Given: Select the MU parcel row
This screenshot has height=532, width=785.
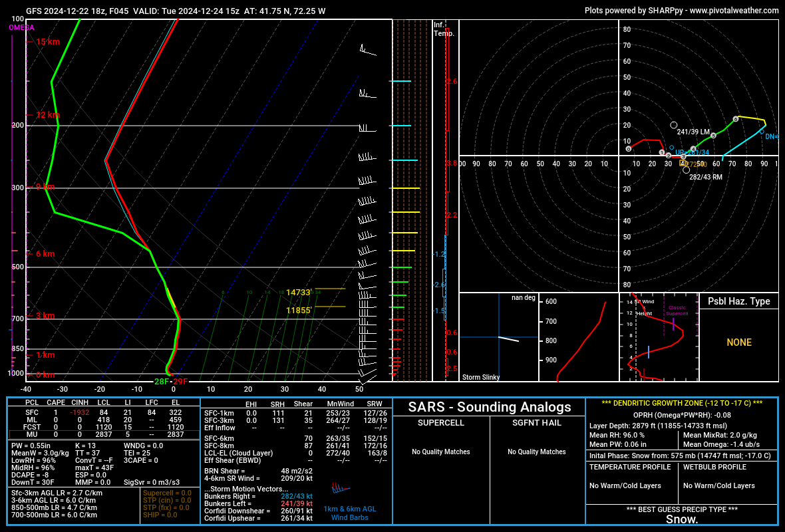Looking at the screenshot, I should [104, 434].
